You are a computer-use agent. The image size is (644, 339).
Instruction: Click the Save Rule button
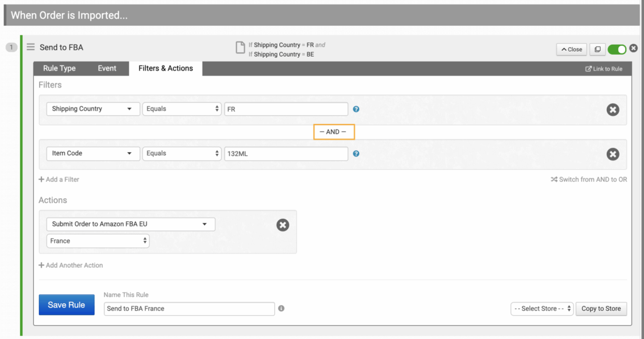(67, 305)
